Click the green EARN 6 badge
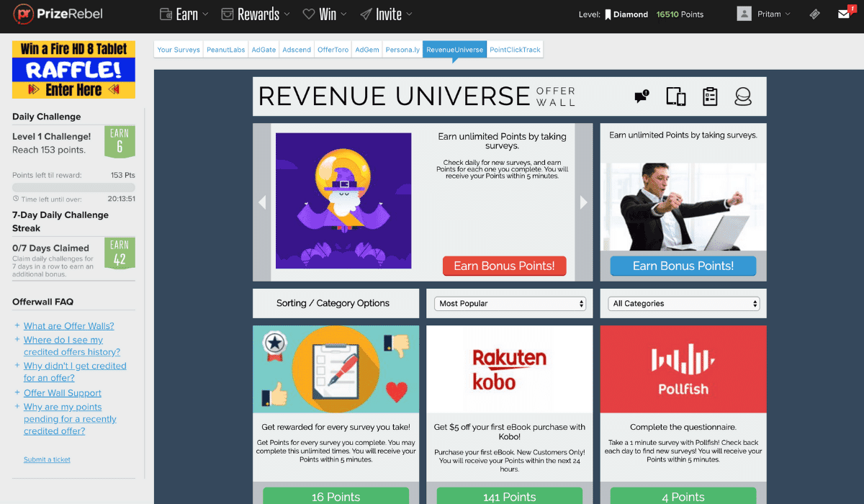This screenshot has width=864, height=504. 120,142
